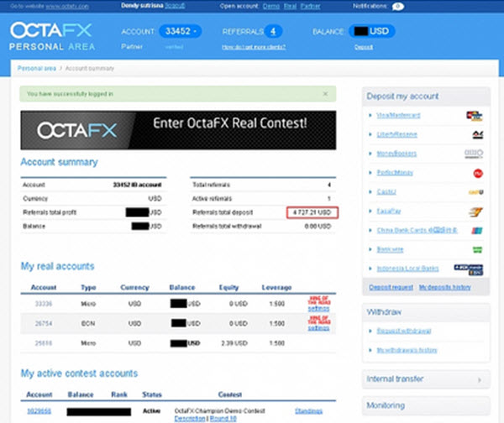Click the Visa/Mastercard card logo icon
Screen dimensions: 504x423
pos(475,116)
